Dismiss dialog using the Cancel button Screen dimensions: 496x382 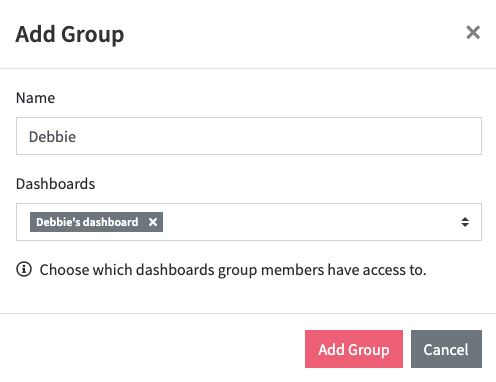pos(446,349)
